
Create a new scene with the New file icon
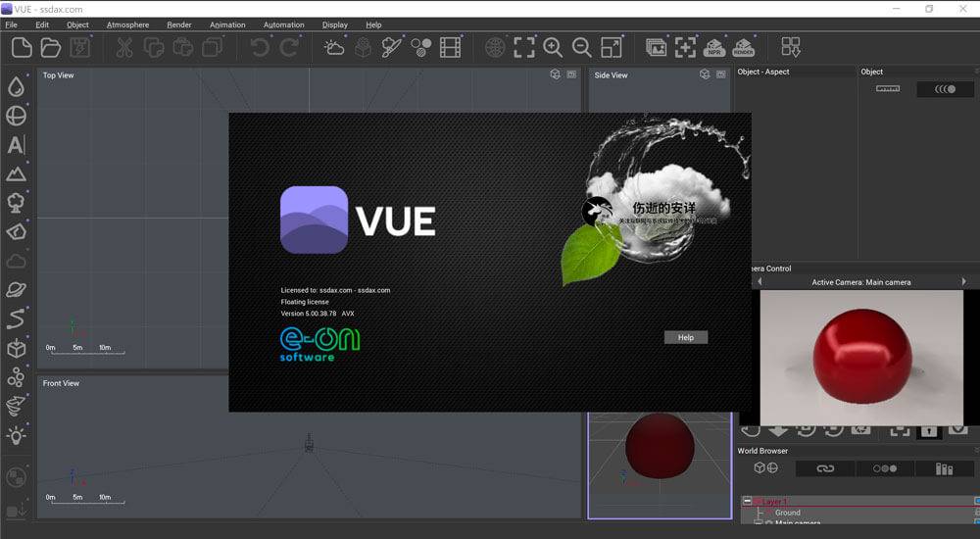point(22,47)
